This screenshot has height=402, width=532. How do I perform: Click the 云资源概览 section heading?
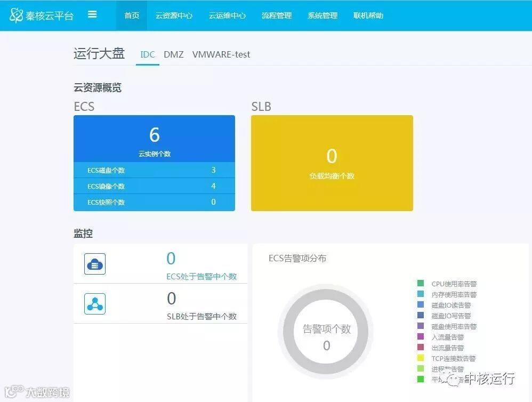pos(98,88)
